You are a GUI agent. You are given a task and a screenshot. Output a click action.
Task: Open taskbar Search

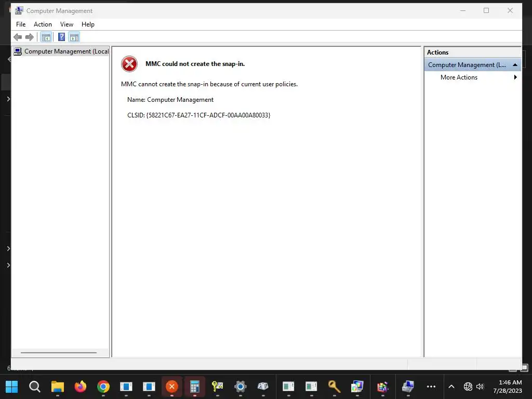[35, 387]
